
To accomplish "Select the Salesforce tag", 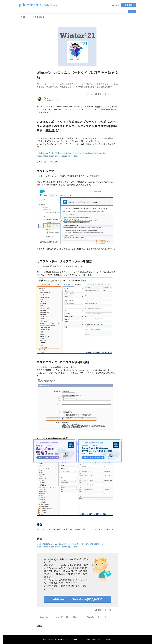I will (x=44, y=617).
